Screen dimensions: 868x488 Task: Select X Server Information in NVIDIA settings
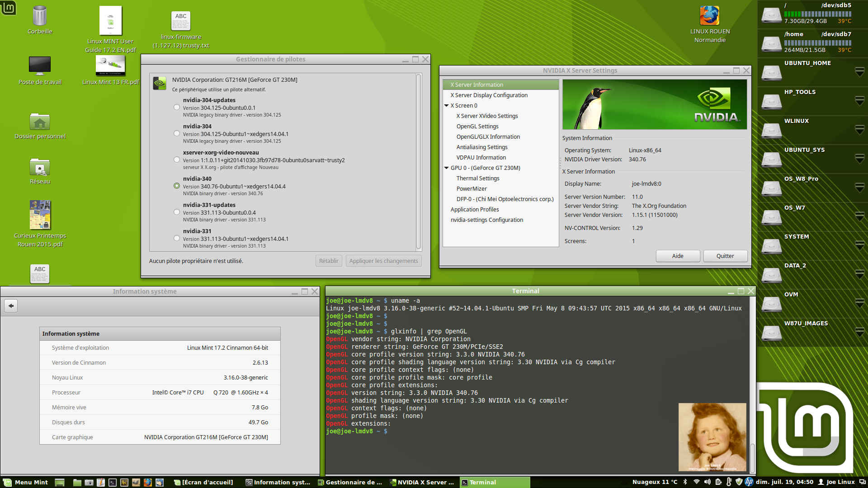(x=501, y=85)
